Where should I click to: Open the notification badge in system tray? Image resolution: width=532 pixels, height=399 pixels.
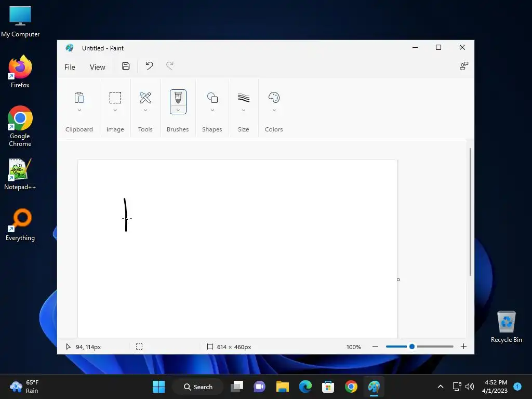click(517, 387)
